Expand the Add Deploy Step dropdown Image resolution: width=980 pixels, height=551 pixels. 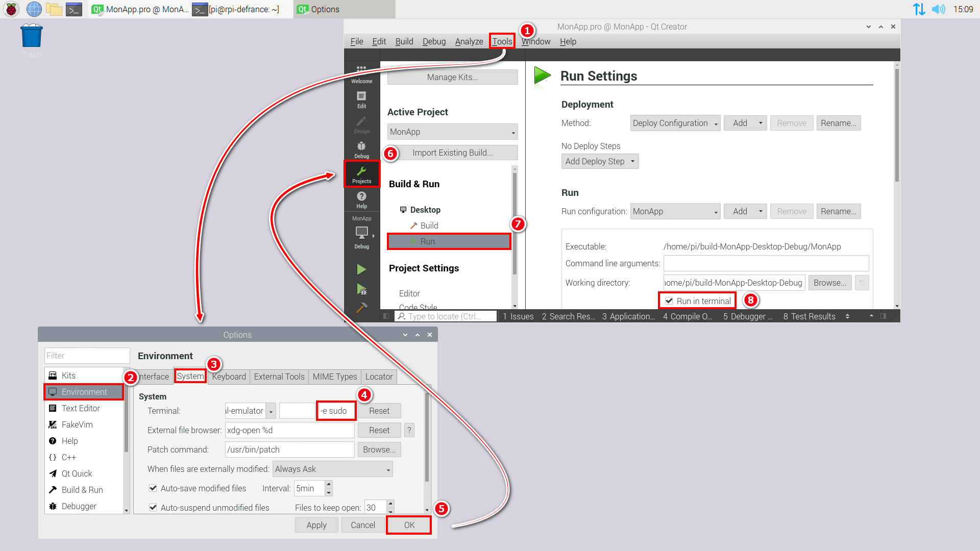pyautogui.click(x=600, y=161)
